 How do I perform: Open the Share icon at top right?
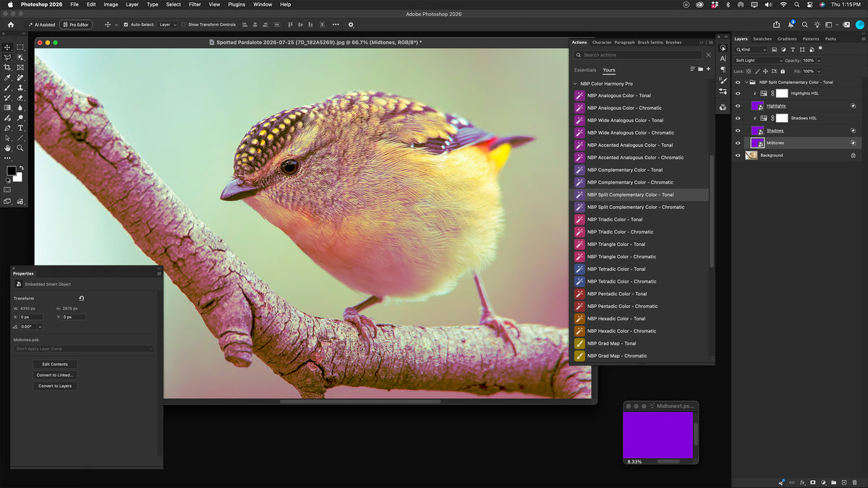coord(777,25)
